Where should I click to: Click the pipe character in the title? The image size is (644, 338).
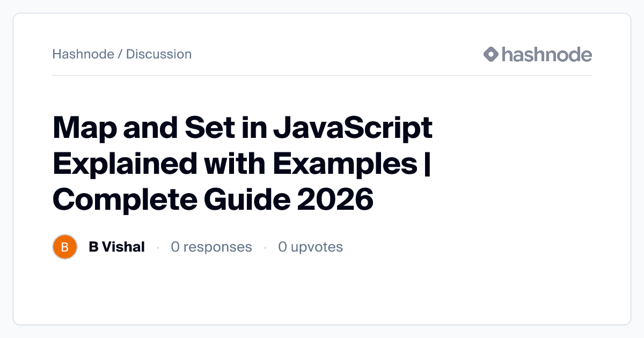[427, 165]
